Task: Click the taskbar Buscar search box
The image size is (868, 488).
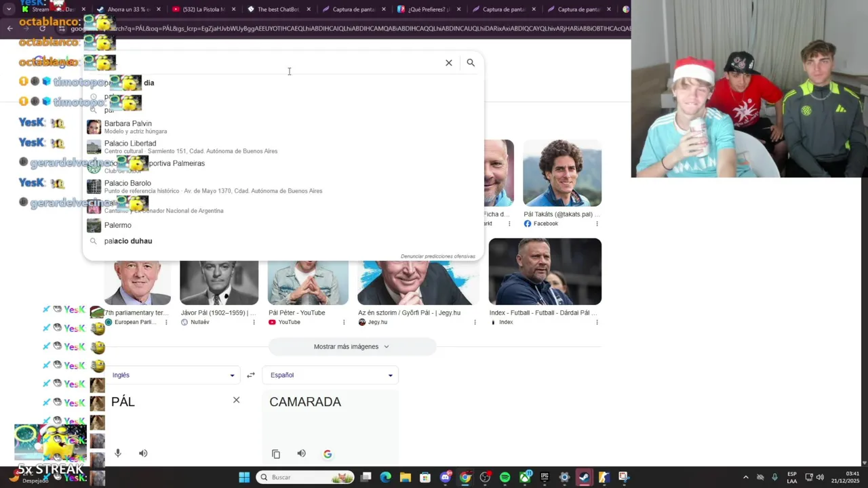Action: [x=305, y=477]
